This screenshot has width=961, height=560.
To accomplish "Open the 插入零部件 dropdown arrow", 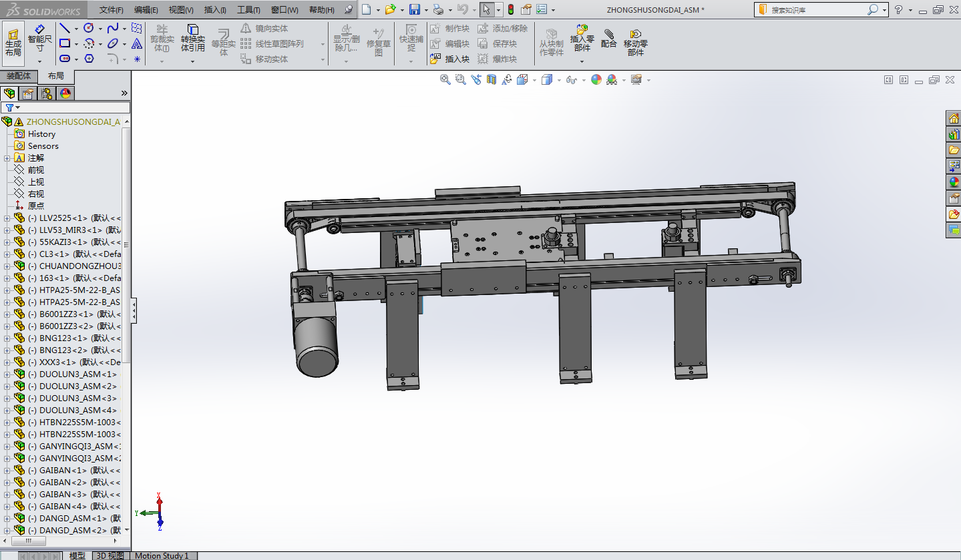I will coord(582,61).
